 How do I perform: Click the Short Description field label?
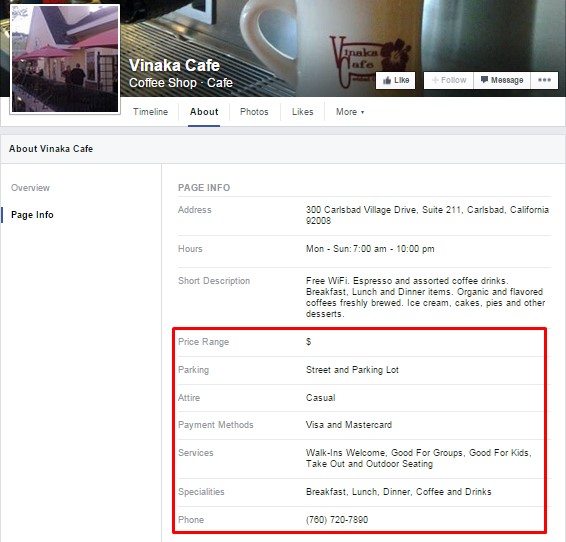(x=214, y=281)
